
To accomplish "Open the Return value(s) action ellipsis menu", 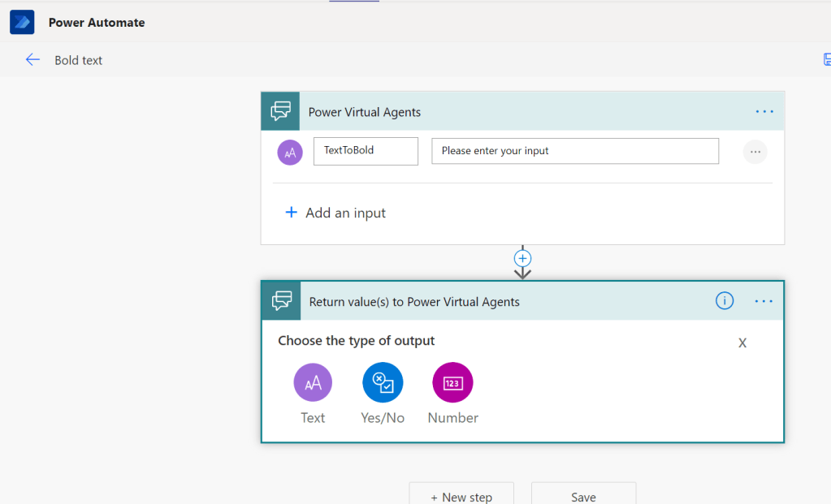I will point(764,301).
